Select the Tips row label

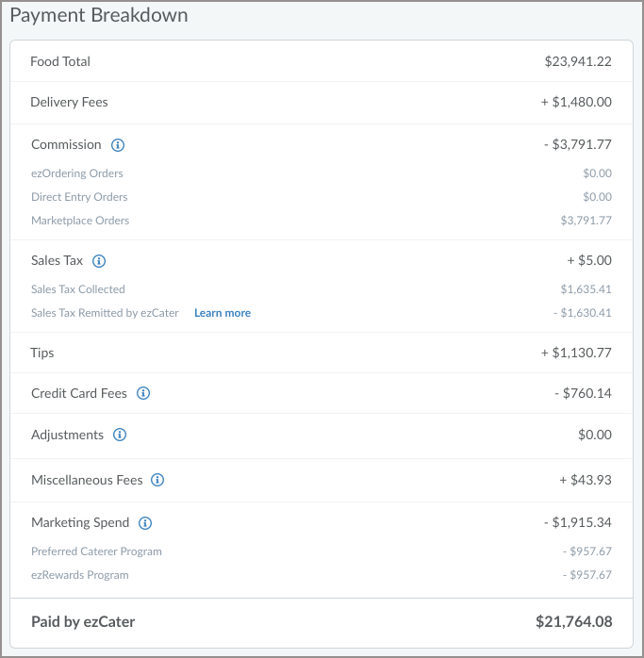click(x=42, y=353)
